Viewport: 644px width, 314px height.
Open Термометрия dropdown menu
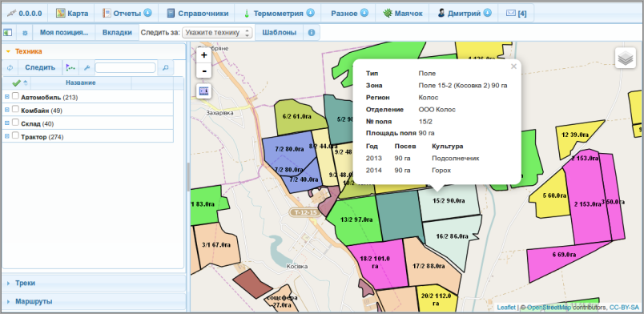coord(279,13)
